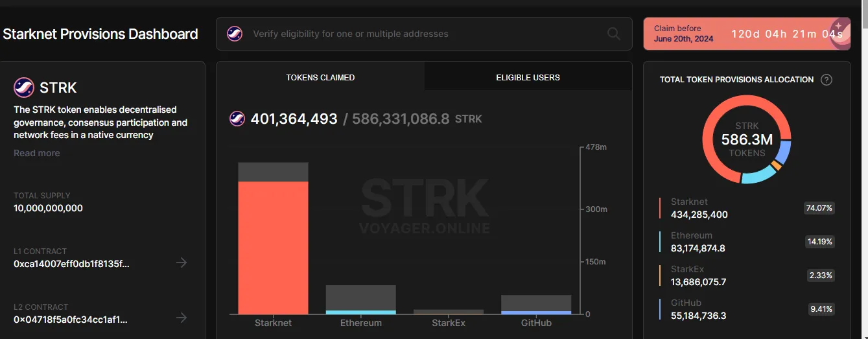Click Ethereum allocation value 83,174,874.8

click(698, 248)
